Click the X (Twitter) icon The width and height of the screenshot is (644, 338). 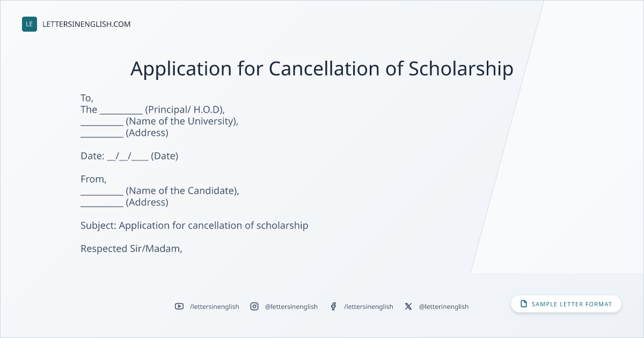(408, 306)
